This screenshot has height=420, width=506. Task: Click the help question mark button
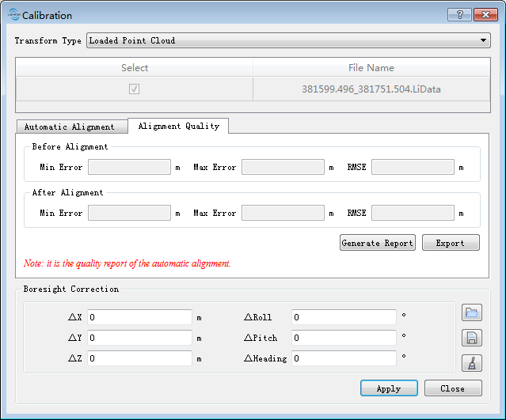(x=459, y=15)
